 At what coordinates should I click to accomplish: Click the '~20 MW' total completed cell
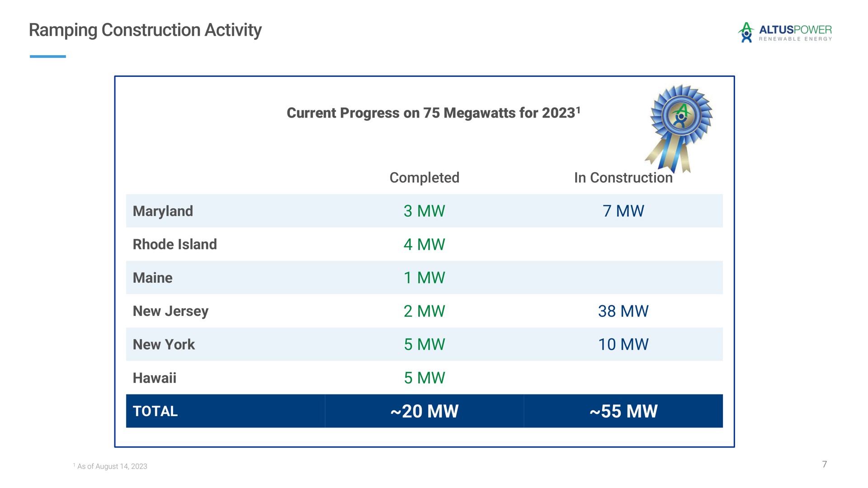coord(424,411)
